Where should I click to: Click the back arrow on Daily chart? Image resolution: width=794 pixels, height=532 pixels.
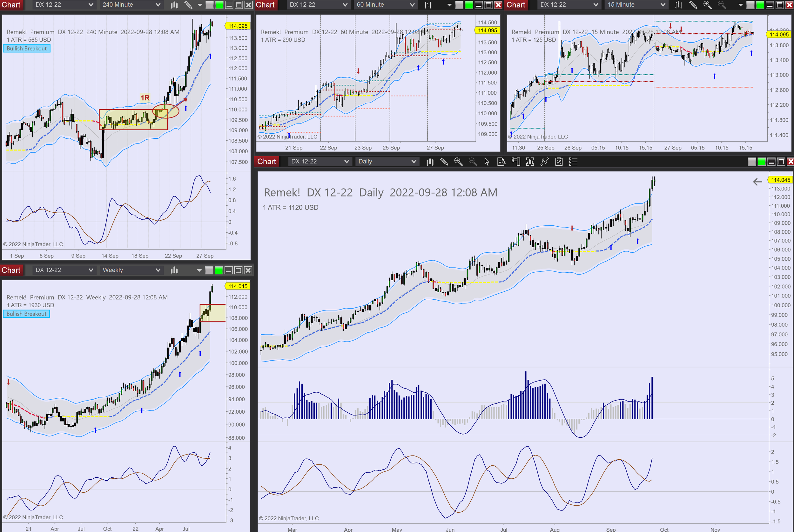(757, 182)
